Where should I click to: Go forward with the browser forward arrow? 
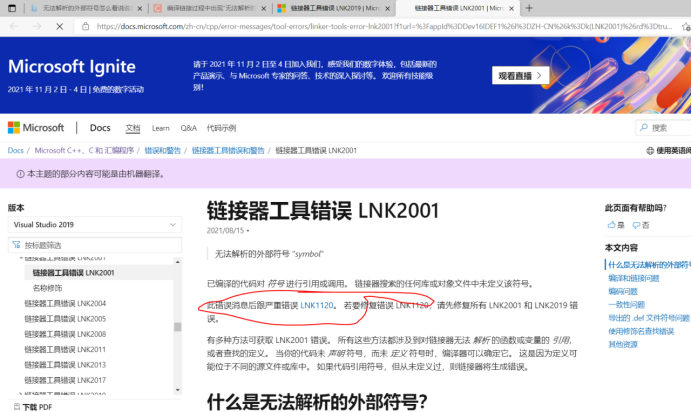[x=37, y=26]
